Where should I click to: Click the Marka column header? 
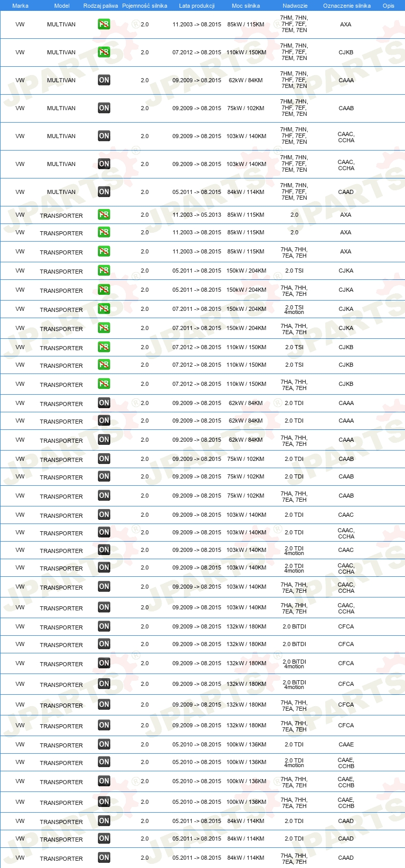pyautogui.click(x=20, y=6)
